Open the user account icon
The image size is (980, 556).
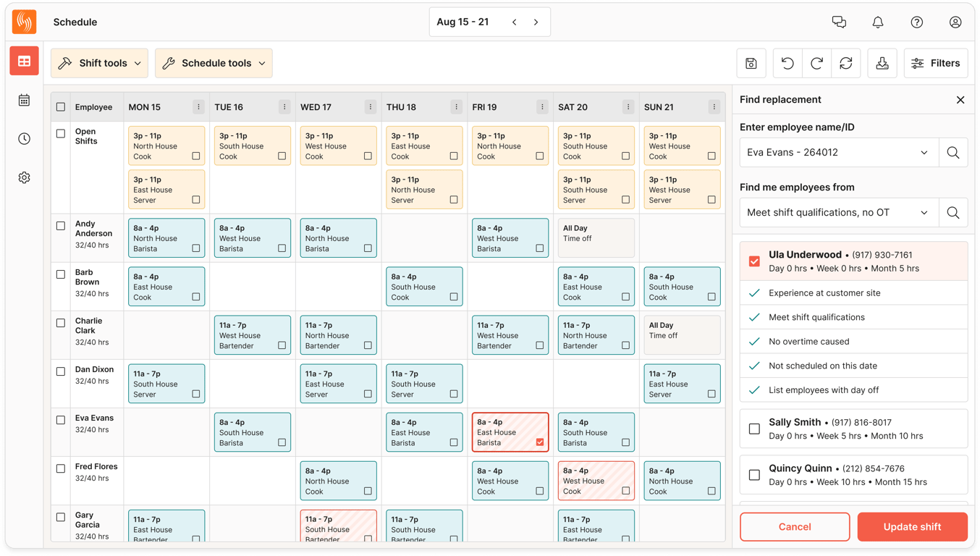point(955,22)
